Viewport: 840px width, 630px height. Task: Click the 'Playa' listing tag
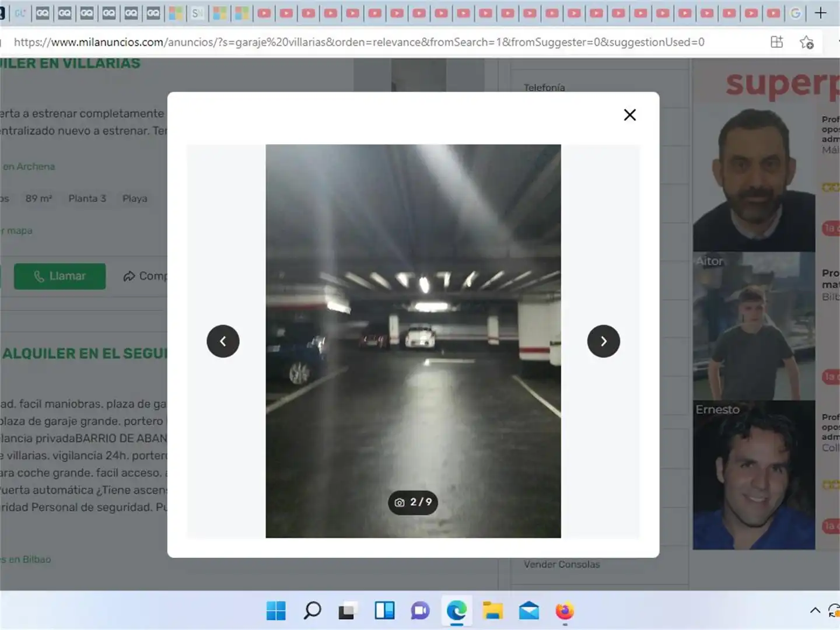135,198
